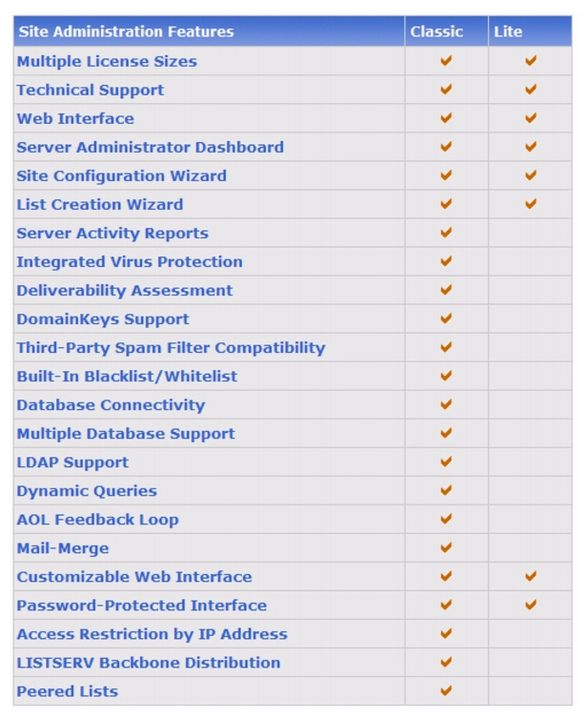Viewport: 588px width, 719px height.
Task: Open Deliverability Assessment link
Action: [x=125, y=290]
